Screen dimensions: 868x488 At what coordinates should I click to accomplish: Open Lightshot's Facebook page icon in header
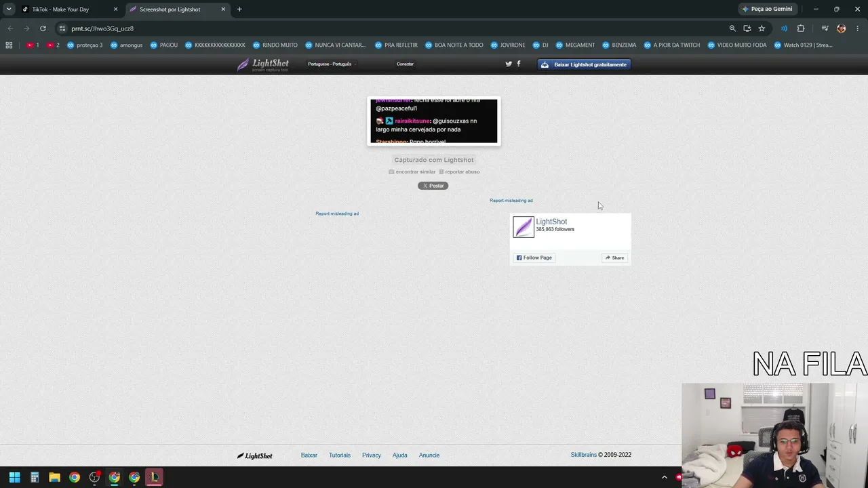tap(519, 64)
